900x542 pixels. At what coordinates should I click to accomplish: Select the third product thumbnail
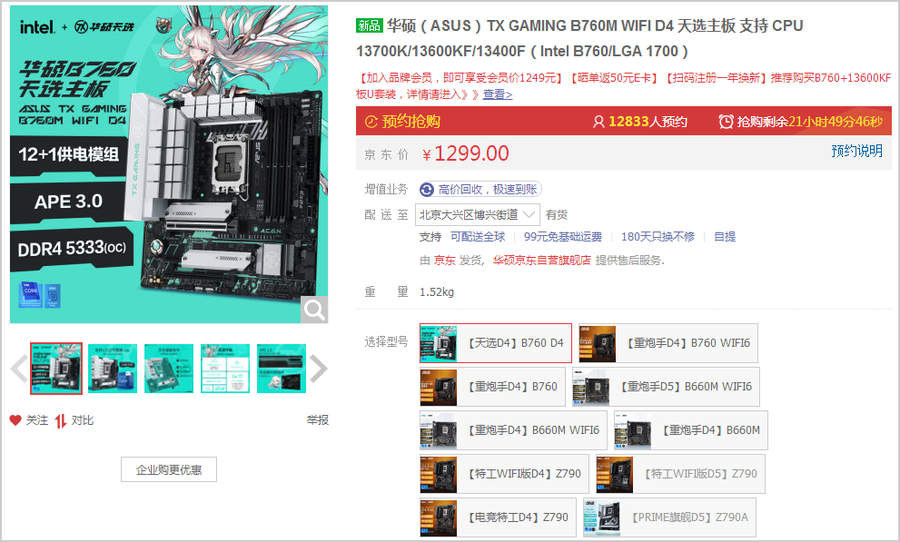click(169, 369)
